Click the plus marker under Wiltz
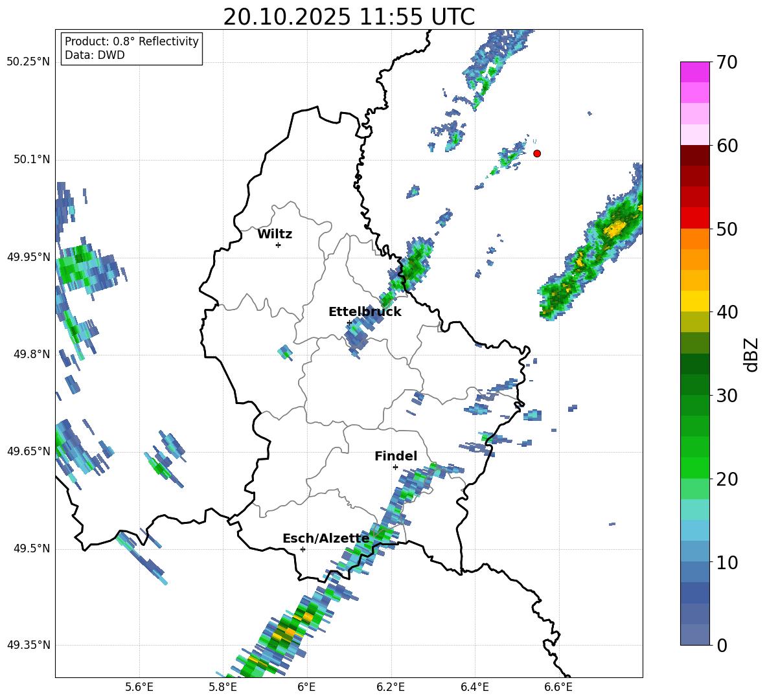The height and width of the screenshot is (700, 767). coord(279,245)
